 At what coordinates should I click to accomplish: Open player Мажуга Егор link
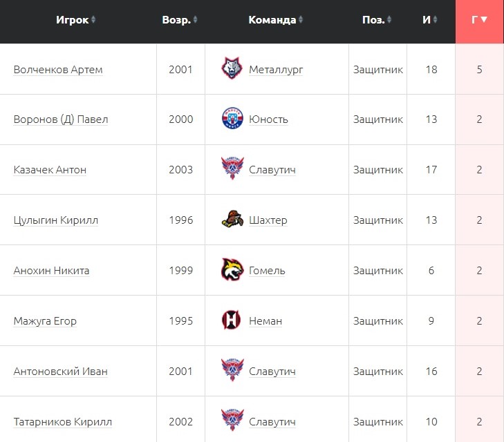pos(45,321)
